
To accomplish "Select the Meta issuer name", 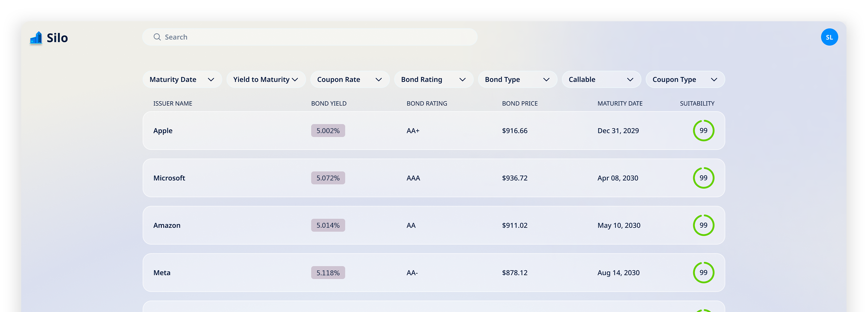I will point(162,273).
